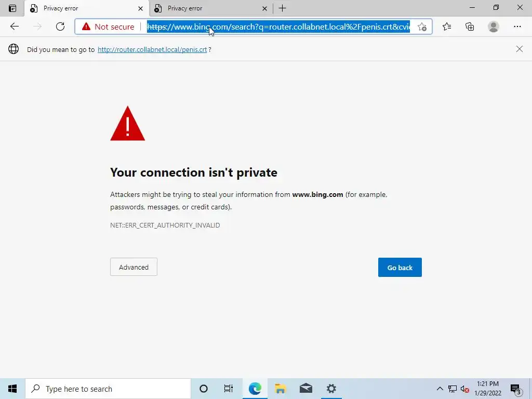The image size is (532, 399).
Task: Open the Windows Start menu
Action: coord(12,389)
